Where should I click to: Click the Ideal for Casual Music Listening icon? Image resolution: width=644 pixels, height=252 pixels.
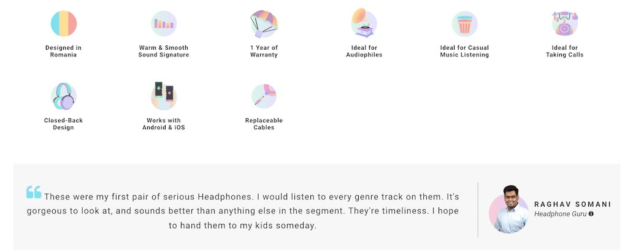pyautogui.click(x=464, y=24)
